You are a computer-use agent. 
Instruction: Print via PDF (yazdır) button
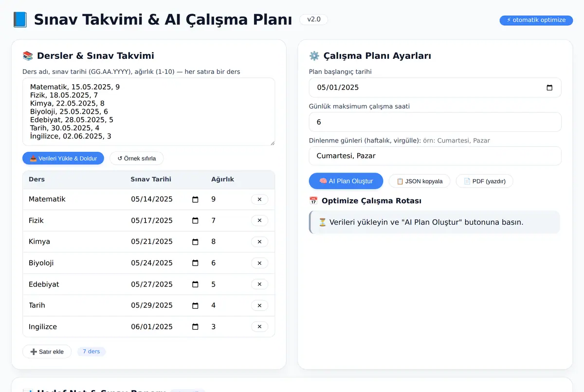click(484, 181)
